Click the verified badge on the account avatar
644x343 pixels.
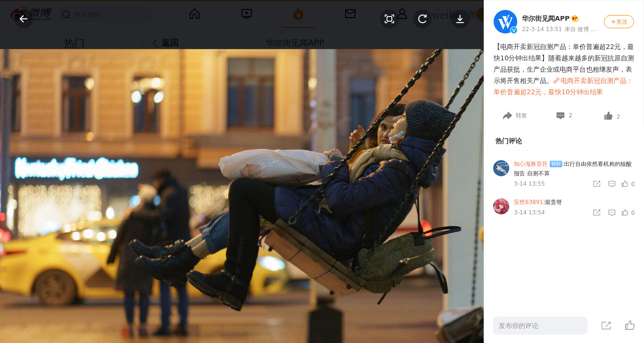pos(514,30)
